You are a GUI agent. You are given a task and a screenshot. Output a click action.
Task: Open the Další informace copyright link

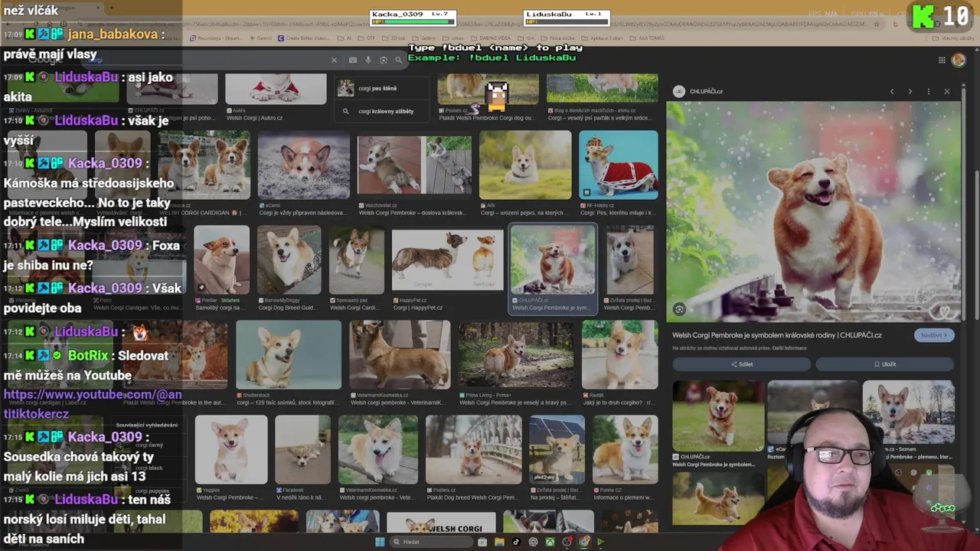789,348
